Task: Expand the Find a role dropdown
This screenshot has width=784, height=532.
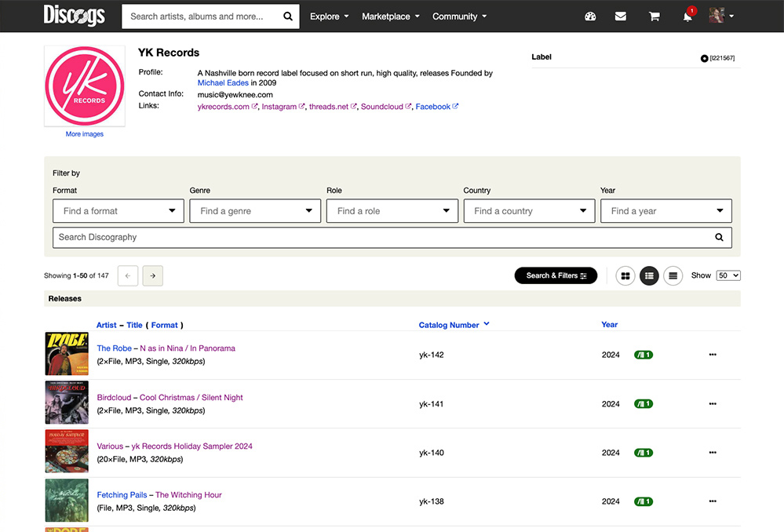Action: click(x=392, y=211)
